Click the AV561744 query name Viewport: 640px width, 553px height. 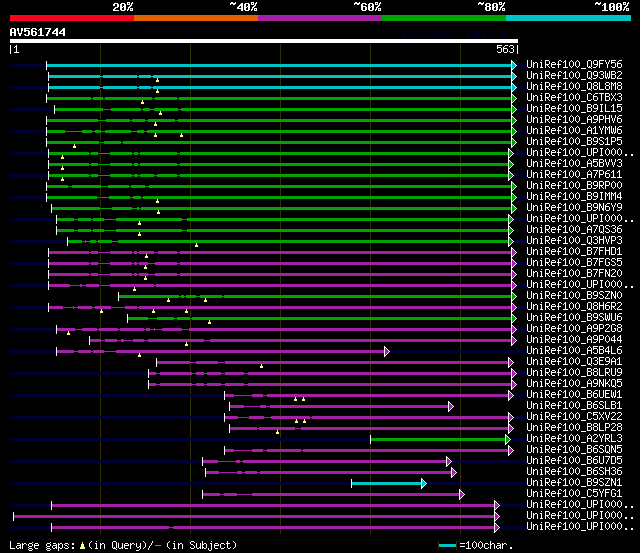(38, 32)
